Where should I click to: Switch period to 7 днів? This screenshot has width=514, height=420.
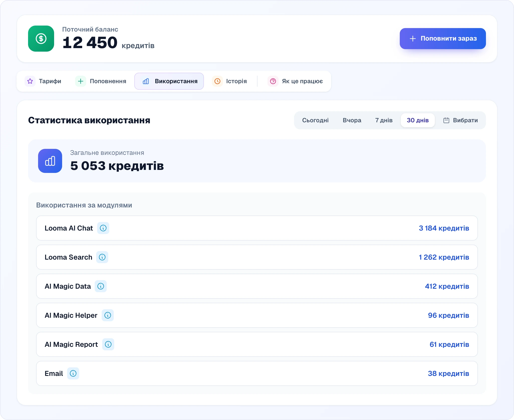tap(384, 120)
